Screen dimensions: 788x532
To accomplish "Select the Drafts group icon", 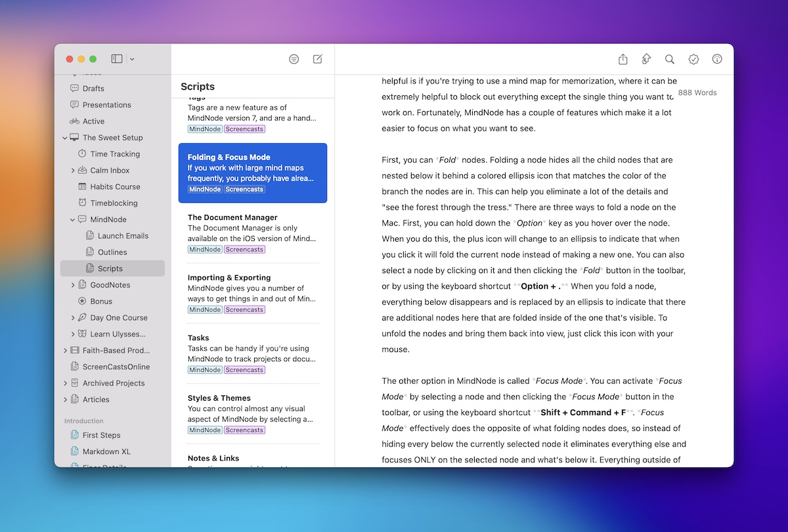I will pos(74,89).
